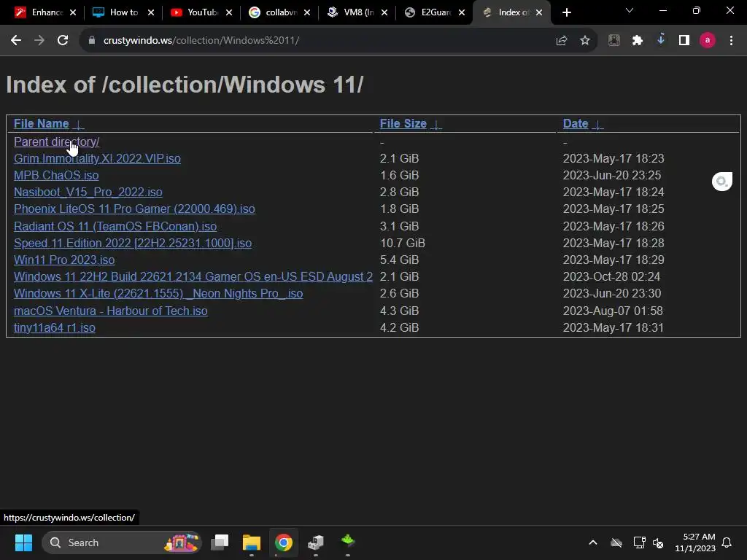
Task: Share this page via address bar icon
Action: click(561, 41)
